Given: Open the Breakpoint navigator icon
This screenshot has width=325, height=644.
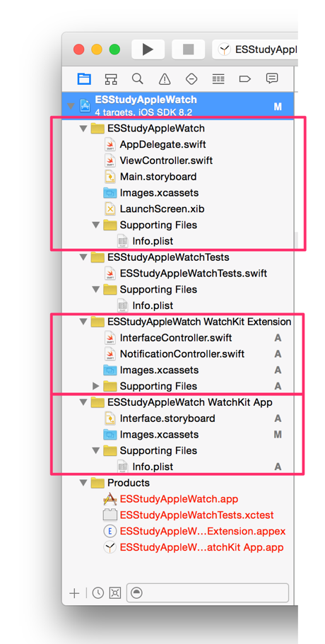Looking at the screenshot, I should (x=245, y=78).
